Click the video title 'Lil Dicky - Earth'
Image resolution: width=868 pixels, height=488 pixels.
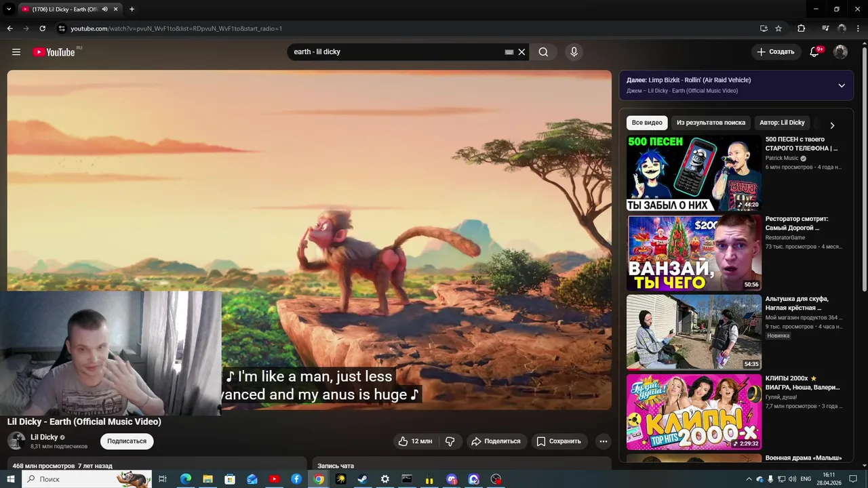pos(84,422)
